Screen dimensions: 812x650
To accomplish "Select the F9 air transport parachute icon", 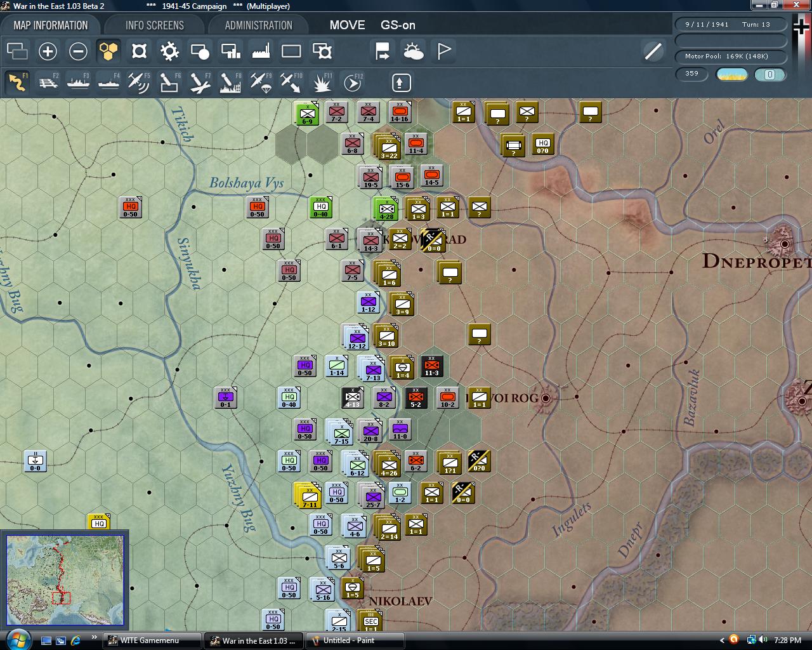I will (x=261, y=83).
